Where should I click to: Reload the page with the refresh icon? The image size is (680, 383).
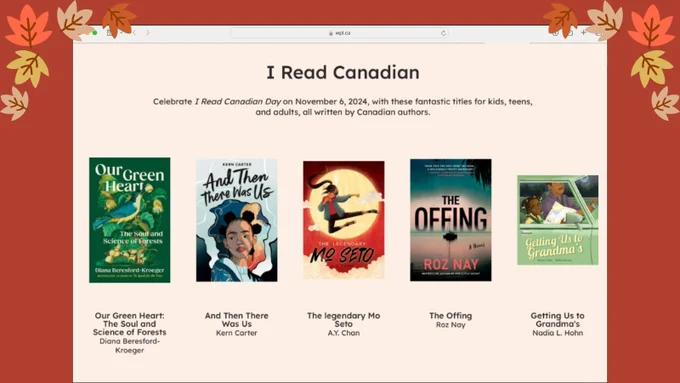pyautogui.click(x=443, y=33)
